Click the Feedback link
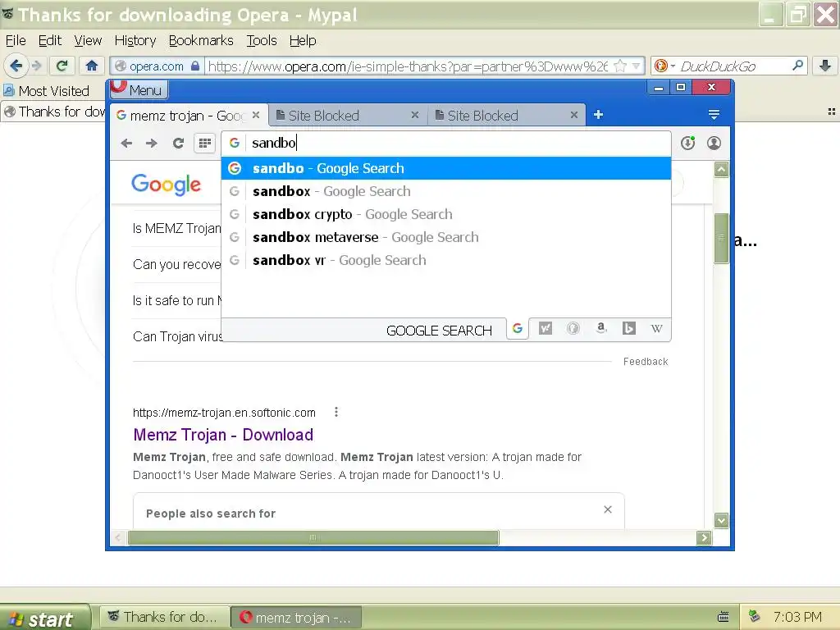This screenshot has width=840, height=630. tap(646, 362)
